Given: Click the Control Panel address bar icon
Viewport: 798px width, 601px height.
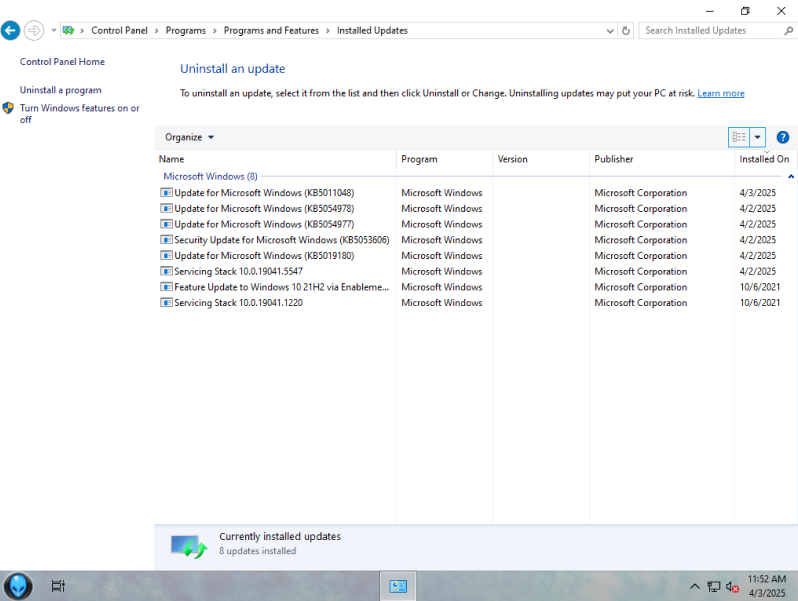Looking at the screenshot, I should [x=68, y=31].
